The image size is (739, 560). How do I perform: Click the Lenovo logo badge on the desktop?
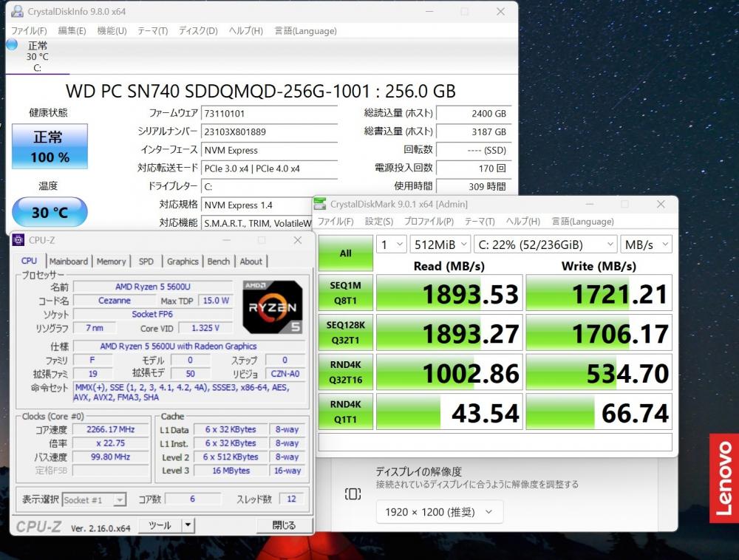tap(724, 478)
